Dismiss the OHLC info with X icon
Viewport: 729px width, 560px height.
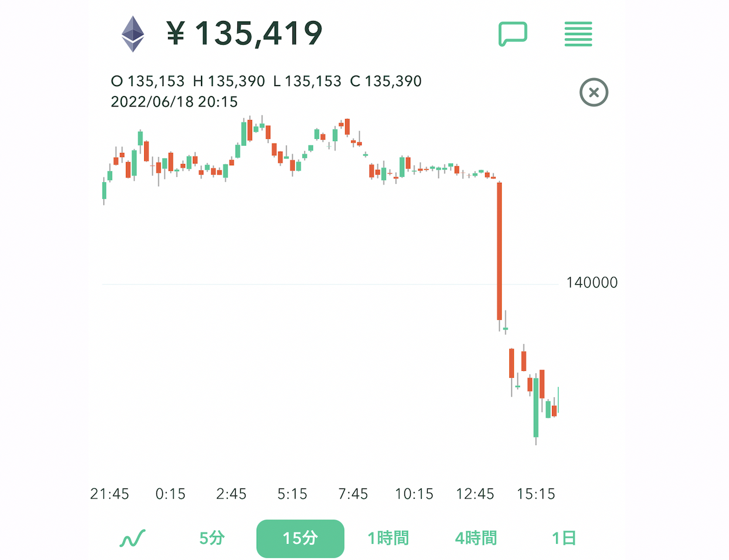[x=594, y=93]
